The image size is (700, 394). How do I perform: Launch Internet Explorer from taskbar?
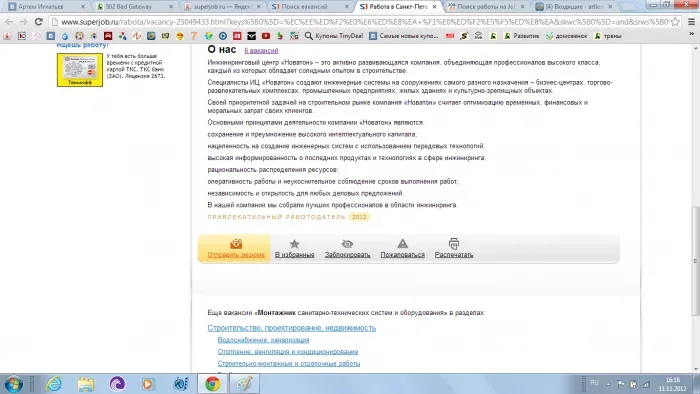click(x=54, y=384)
